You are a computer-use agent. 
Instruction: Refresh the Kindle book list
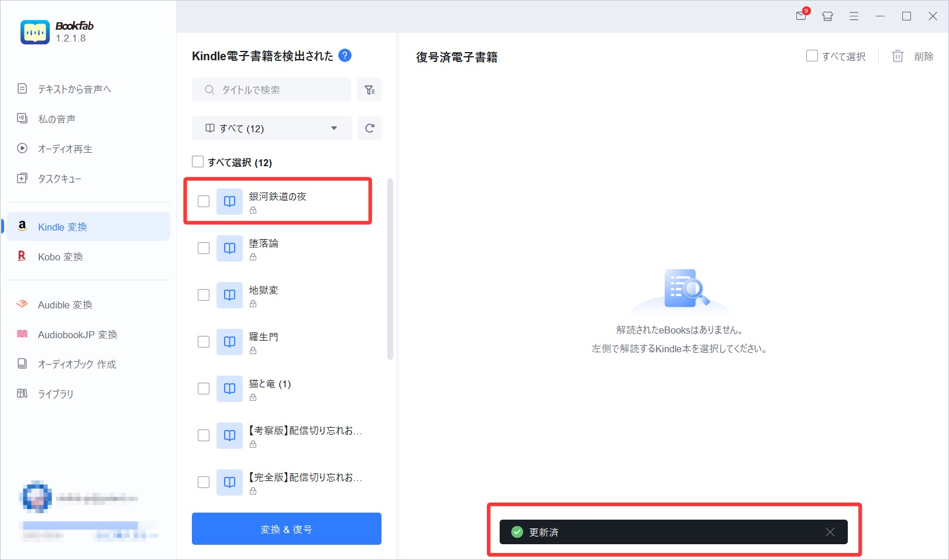click(369, 128)
